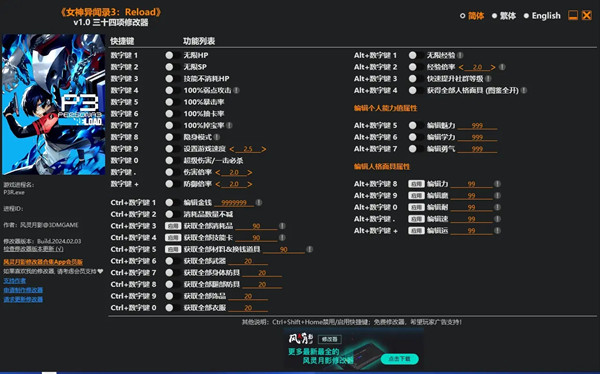Click the 编辑学力 value field 999
The width and height of the screenshot is (600, 374).
(477, 137)
